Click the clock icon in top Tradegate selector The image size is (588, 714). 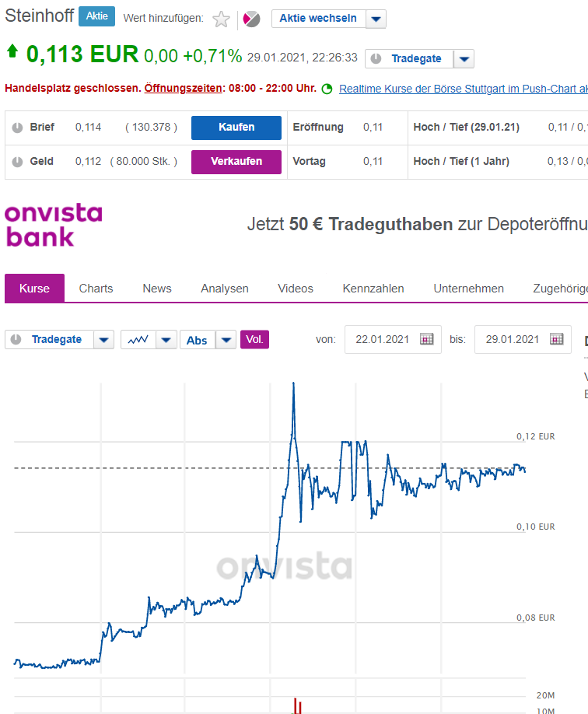coord(376,59)
